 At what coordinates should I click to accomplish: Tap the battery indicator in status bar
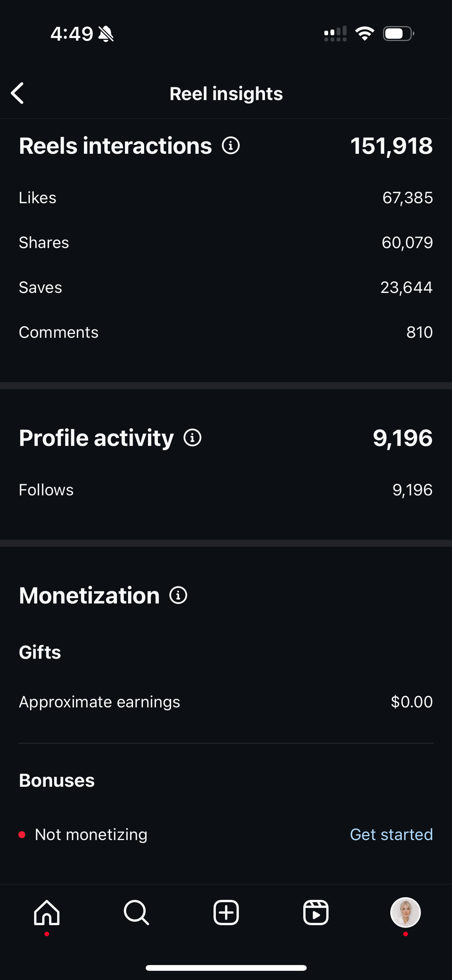tap(398, 34)
